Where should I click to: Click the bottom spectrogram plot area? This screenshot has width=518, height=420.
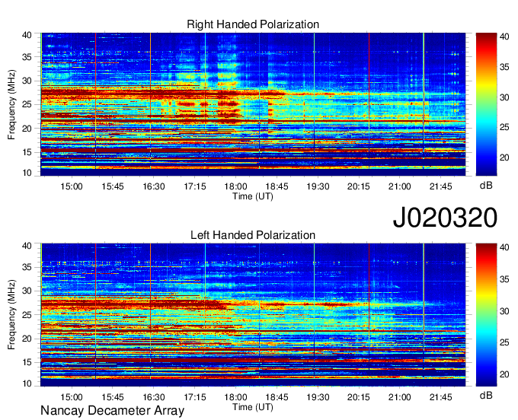[x=253, y=315]
